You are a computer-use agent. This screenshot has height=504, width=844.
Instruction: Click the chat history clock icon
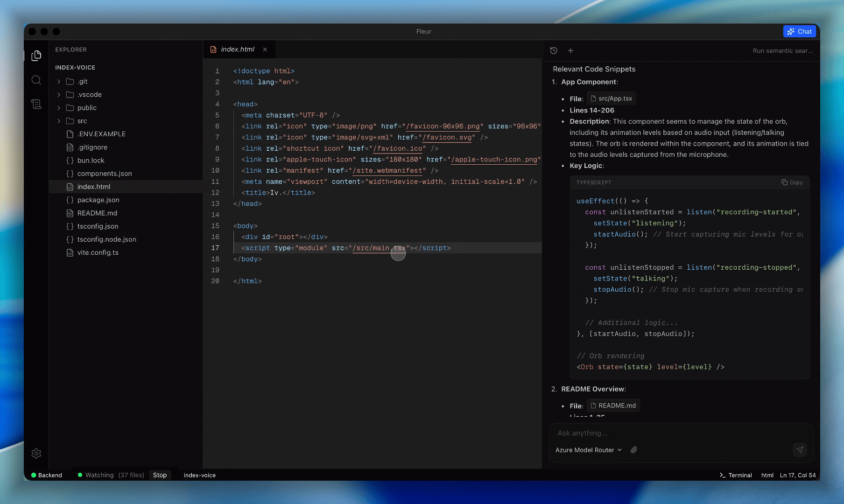tap(554, 50)
